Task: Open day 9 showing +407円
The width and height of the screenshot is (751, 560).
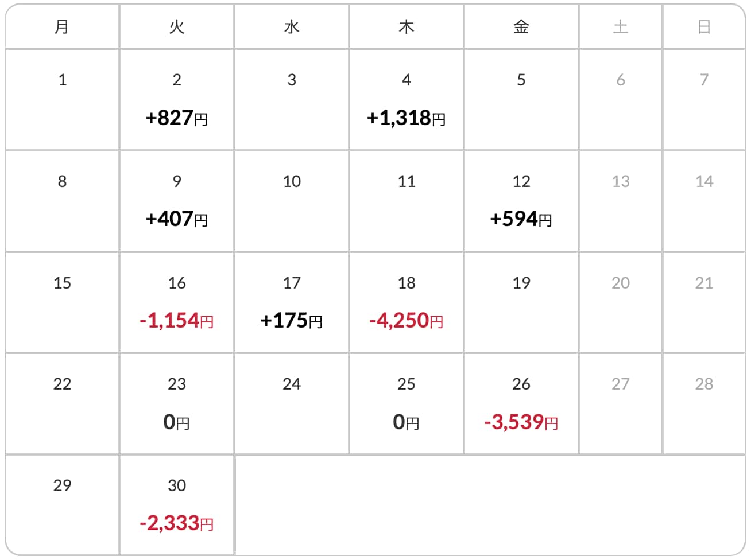Action: pos(176,219)
